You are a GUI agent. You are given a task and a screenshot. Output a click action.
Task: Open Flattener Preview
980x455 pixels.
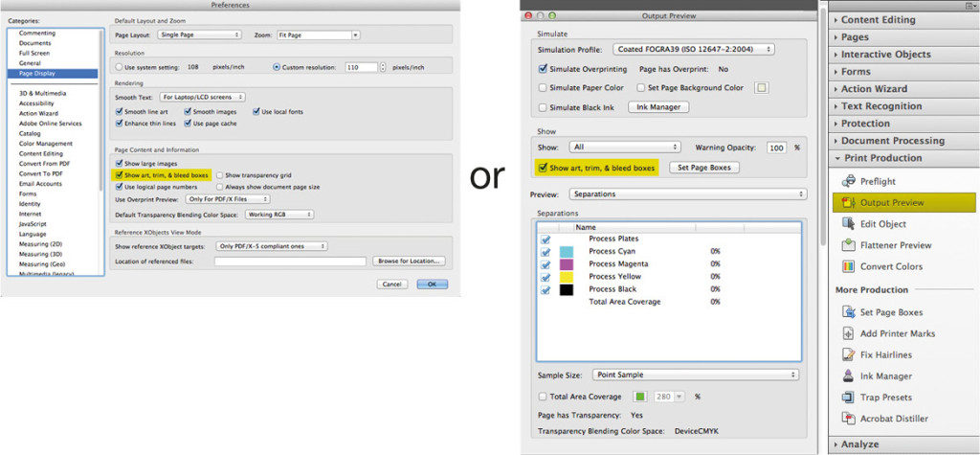[x=886, y=245]
